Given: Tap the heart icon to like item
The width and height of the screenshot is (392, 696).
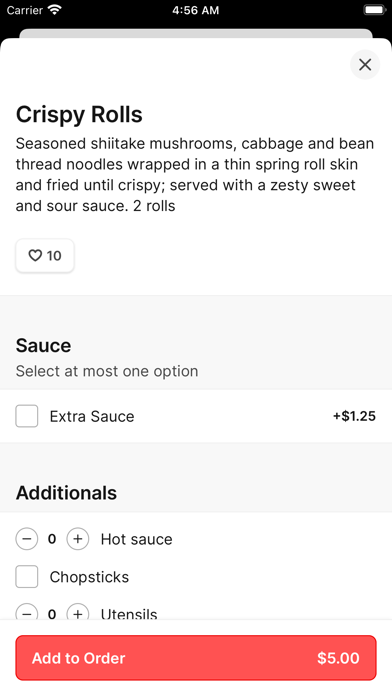Looking at the screenshot, I should 35,255.
